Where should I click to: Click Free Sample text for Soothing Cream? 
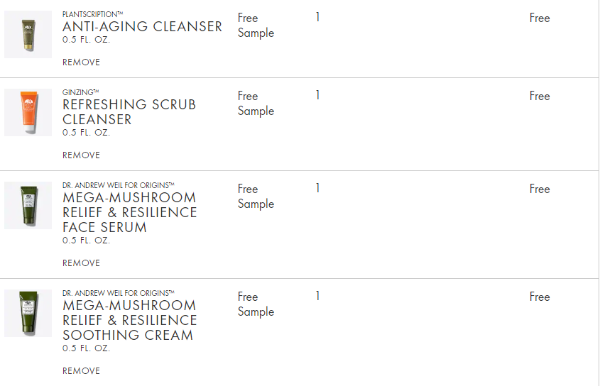pos(256,305)
